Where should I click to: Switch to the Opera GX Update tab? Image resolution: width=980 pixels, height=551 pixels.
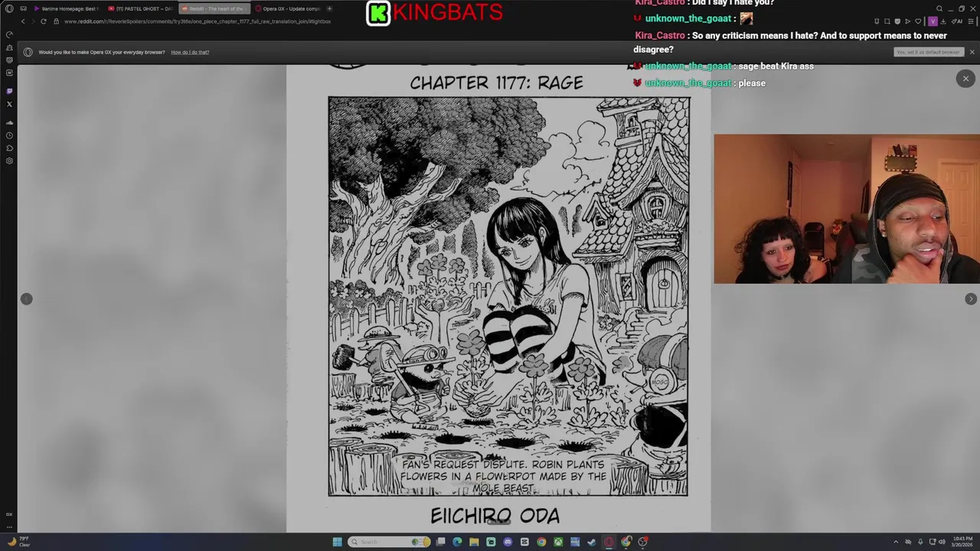click(x=287, y=8)
